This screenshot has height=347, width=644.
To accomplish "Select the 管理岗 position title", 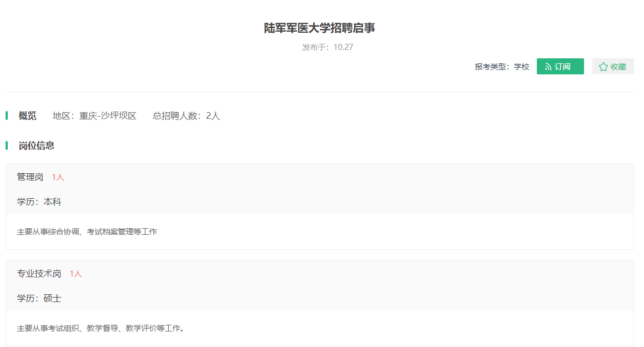I will [x=30, y=177].
